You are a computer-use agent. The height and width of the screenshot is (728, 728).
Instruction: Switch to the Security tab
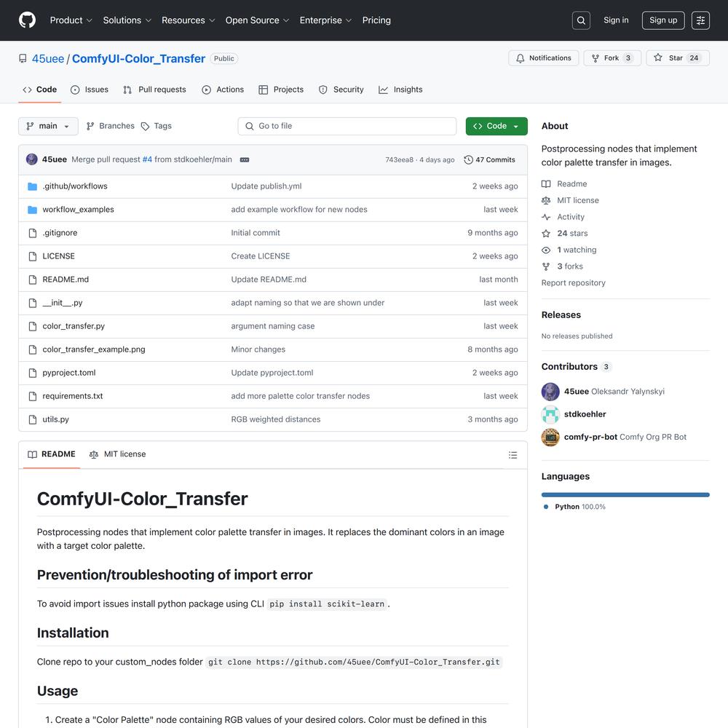click(341, 90)
